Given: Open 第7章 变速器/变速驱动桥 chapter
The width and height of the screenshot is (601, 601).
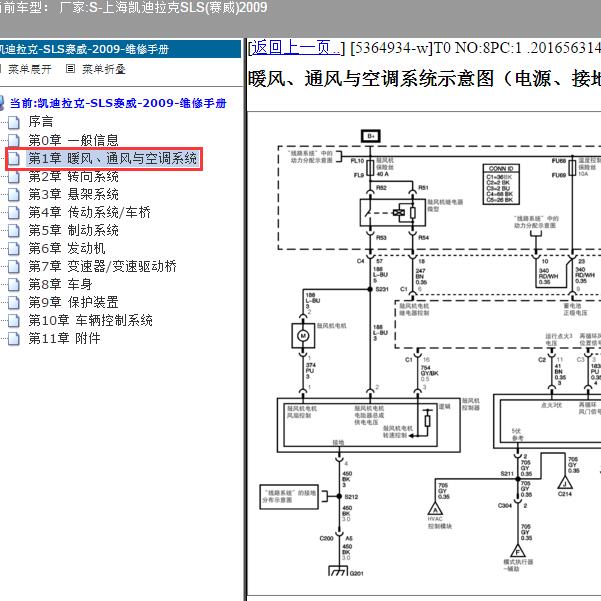Looking at the screenshot, I should point(102,266).
